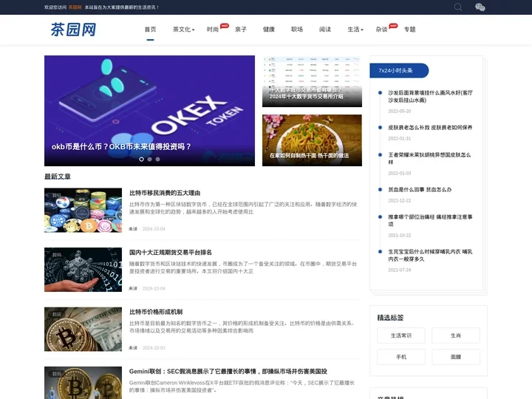532x399 pixels.
Task: Open the OKEX token slider banner
Action: click(x=149, y=111)
